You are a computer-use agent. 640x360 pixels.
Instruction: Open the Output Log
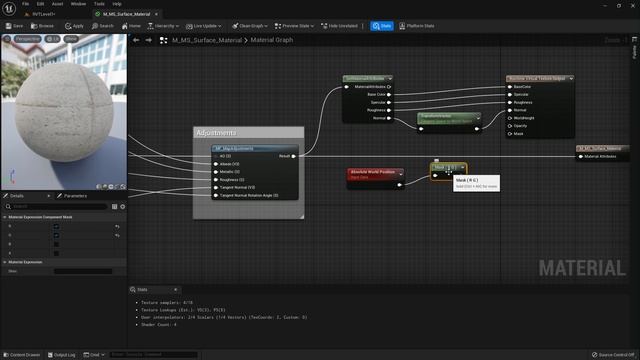62,355
